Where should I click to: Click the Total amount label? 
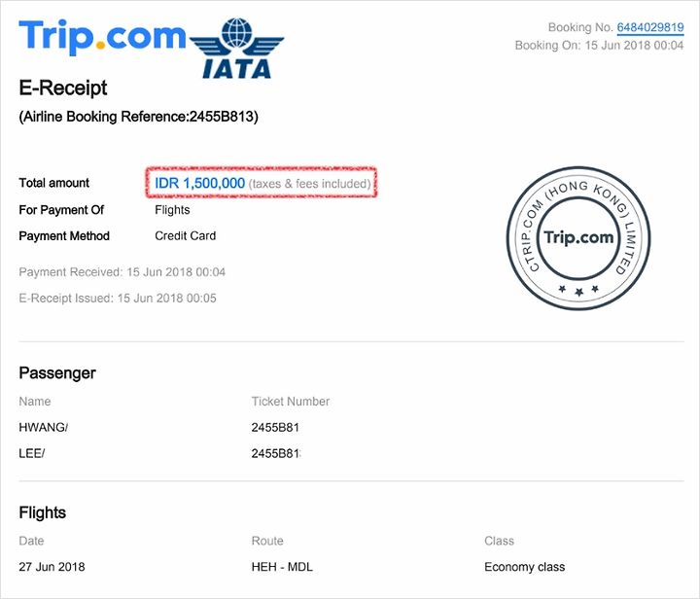pos(54,183)
